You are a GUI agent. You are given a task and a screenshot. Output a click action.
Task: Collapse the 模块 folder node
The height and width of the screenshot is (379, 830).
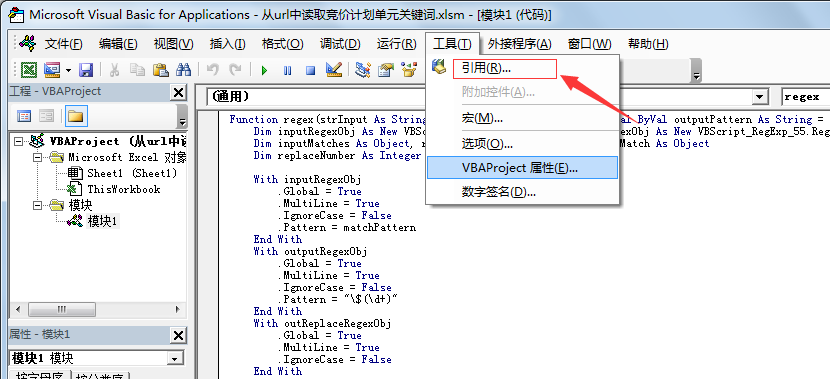(37, 205)
